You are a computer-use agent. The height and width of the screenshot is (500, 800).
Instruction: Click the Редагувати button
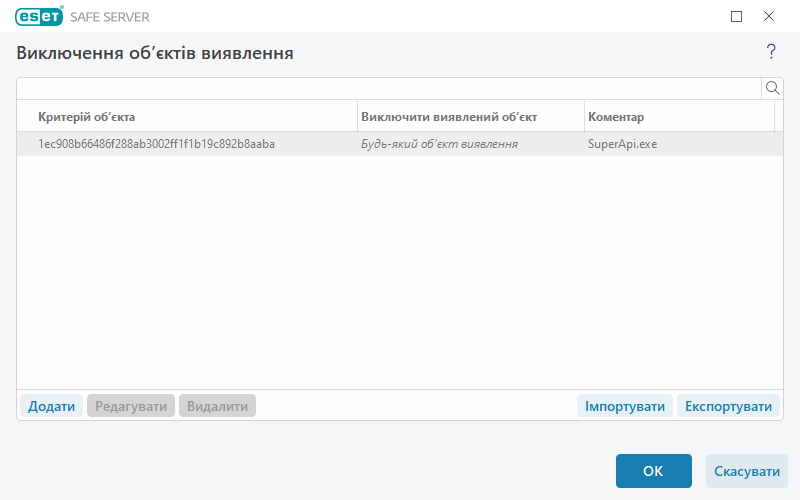[131, 406]
